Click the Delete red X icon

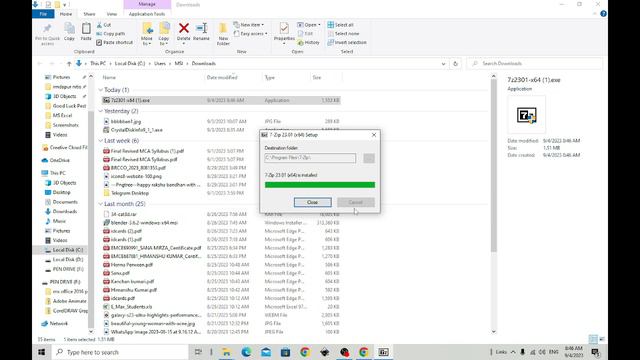[x=184, y=28]
